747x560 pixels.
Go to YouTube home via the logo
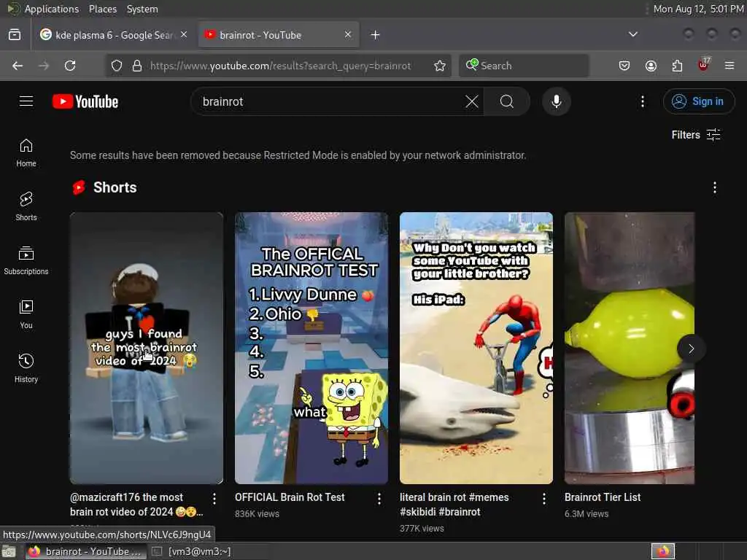pos(85,101)
